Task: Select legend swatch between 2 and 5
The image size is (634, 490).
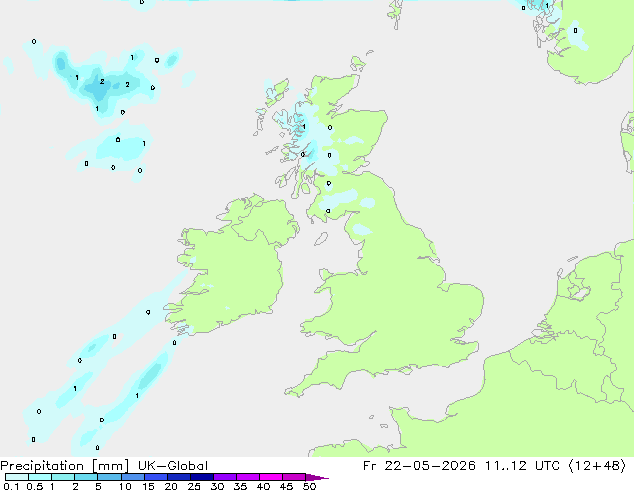Action: [x=86, y=477]
